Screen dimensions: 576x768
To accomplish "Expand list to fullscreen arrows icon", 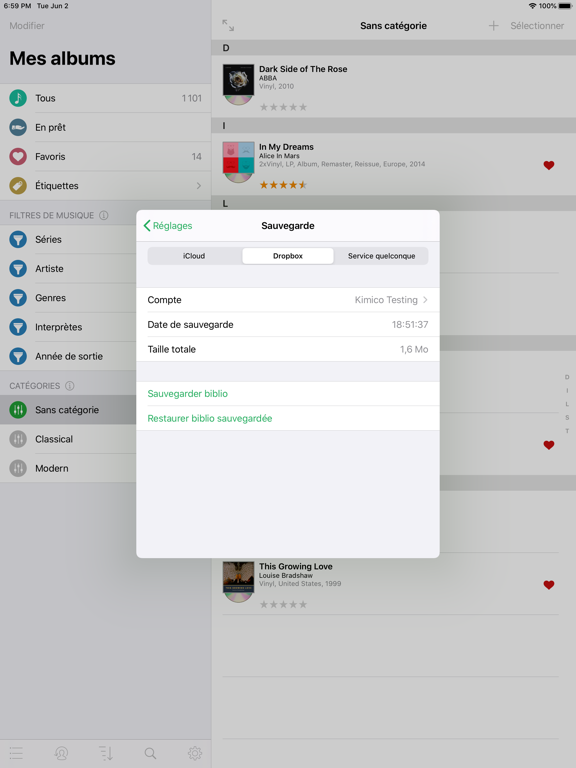I will tap(228, 25).
